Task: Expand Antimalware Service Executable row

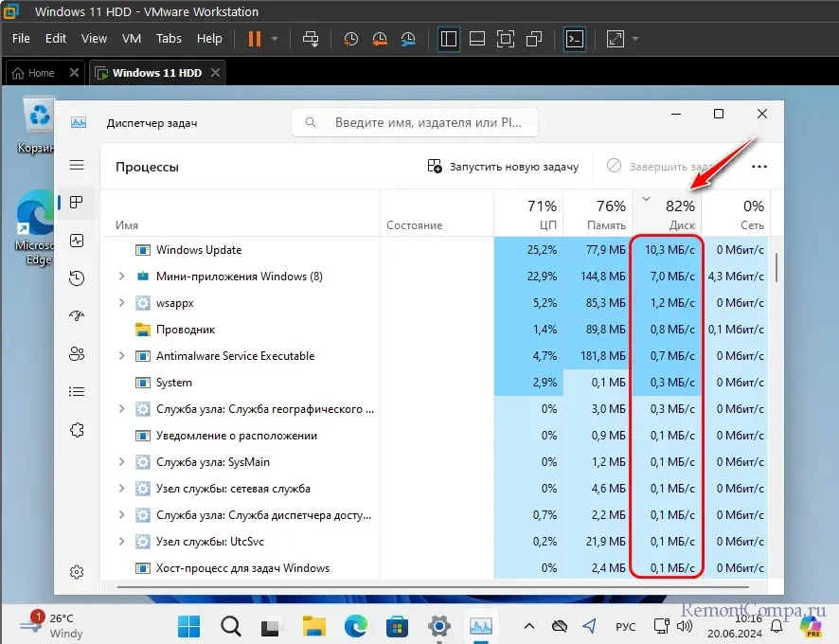Action: (x=120, y=356)
